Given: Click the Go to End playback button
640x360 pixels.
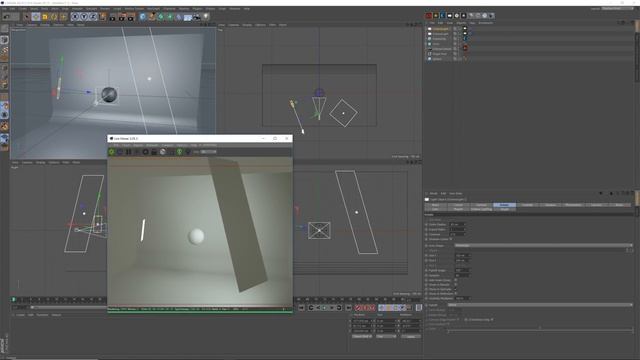Looking at the screenshot, I should pyautogui.click(x=348, y=308).
